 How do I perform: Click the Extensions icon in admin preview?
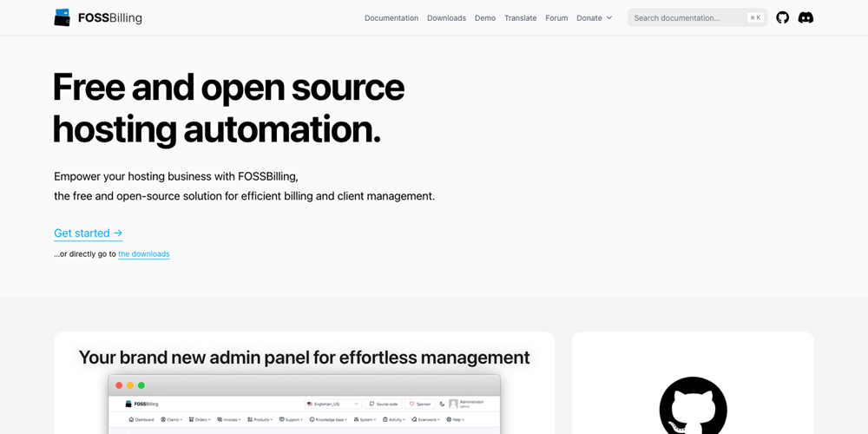414,419
